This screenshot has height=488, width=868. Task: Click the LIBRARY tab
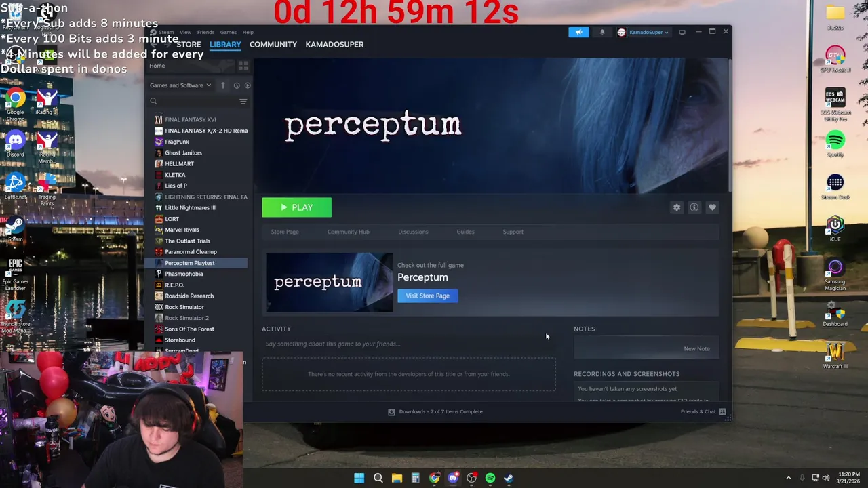[x=225, y=45]
